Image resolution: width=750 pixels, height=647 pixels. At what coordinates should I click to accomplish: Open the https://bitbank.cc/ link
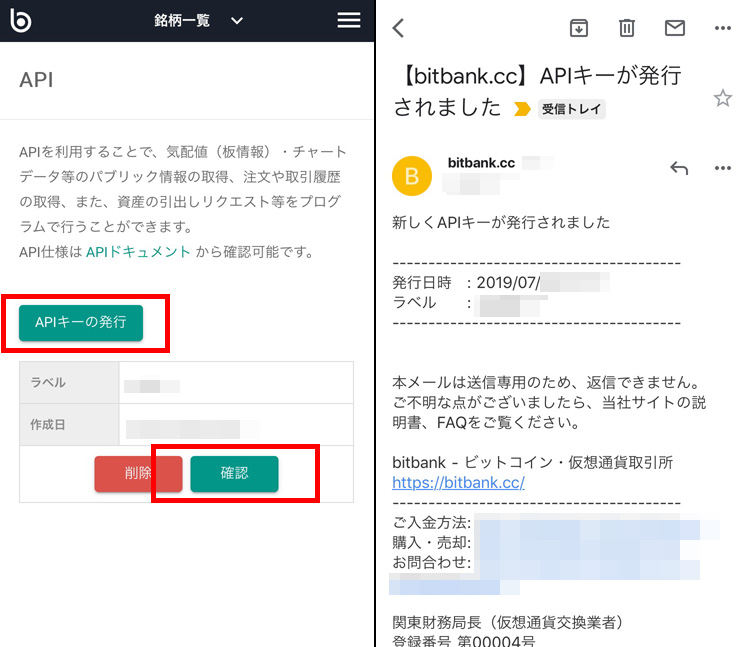click(x=458, y=483)
